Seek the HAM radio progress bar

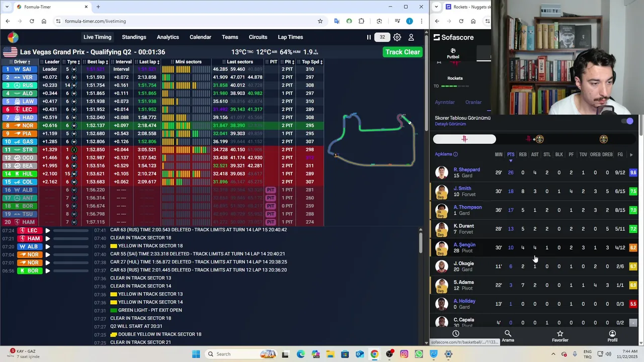(70, 238)
